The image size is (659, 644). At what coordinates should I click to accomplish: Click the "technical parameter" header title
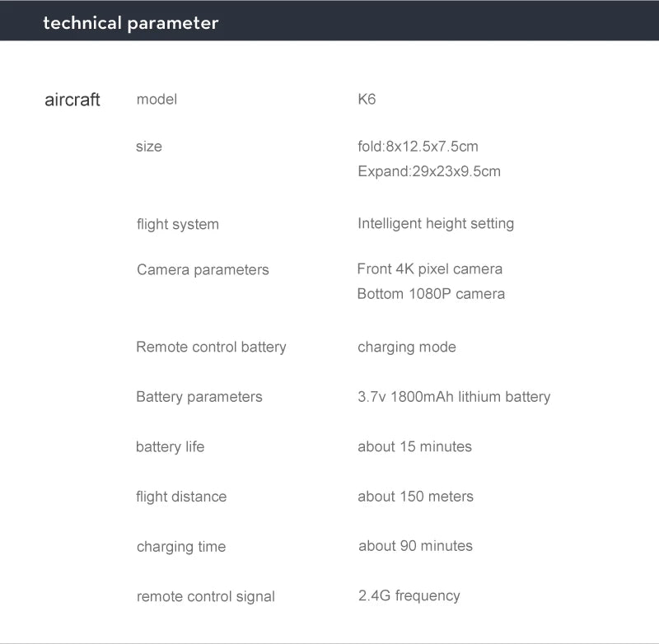tap(130, 22)
